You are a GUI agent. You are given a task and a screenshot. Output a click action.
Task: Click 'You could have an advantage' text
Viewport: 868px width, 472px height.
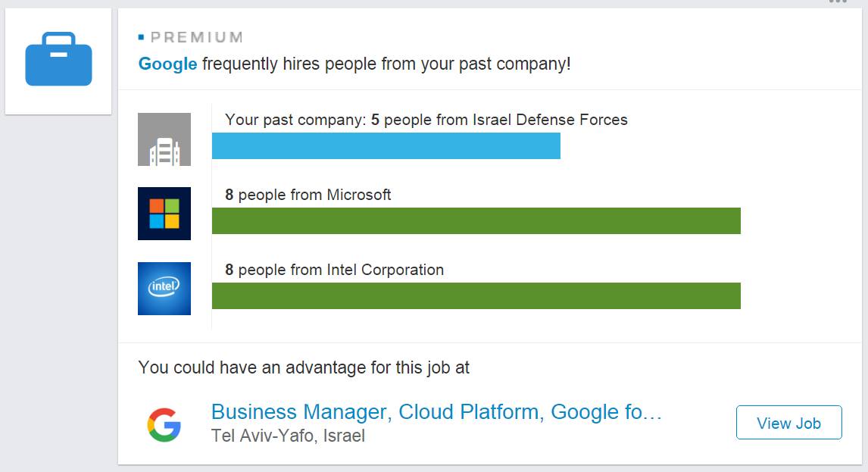pos(304,368)
